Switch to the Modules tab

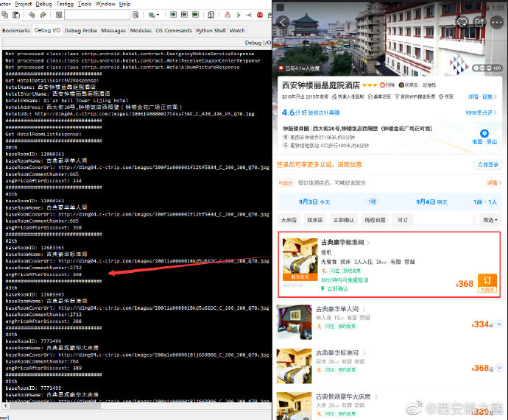tap(141, 30)
